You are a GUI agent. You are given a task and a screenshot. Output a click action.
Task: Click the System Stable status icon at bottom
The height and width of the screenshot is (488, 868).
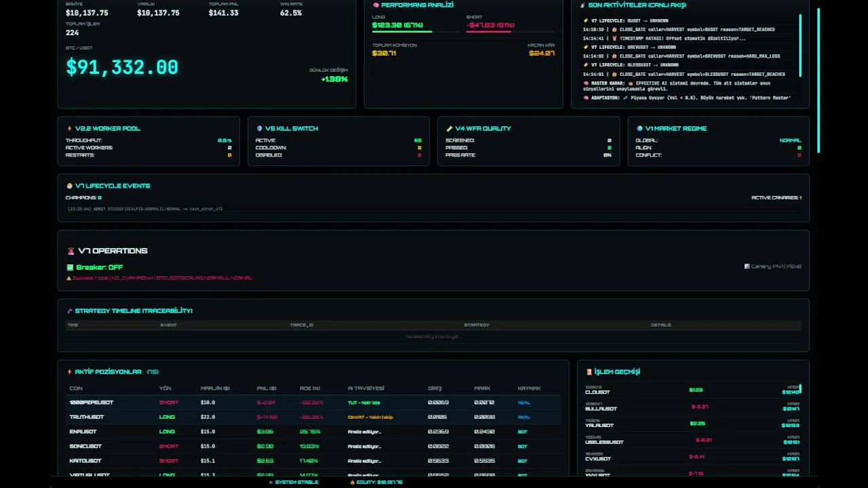coord(271,483)
